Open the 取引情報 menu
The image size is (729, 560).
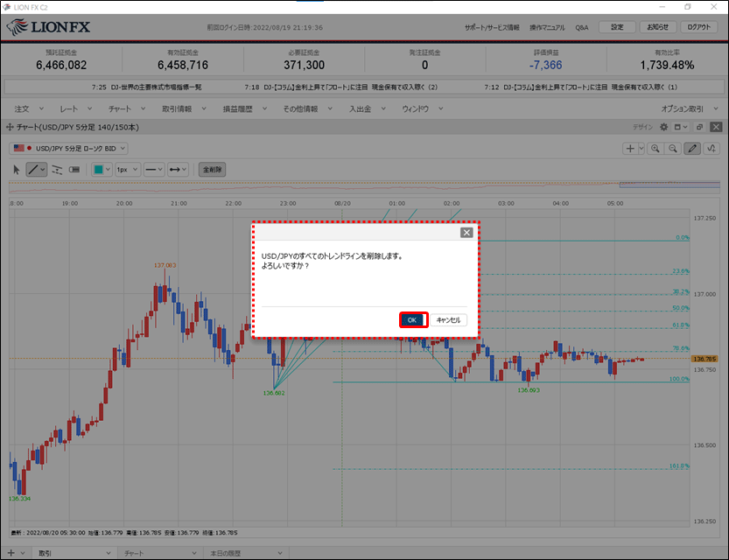184,108
